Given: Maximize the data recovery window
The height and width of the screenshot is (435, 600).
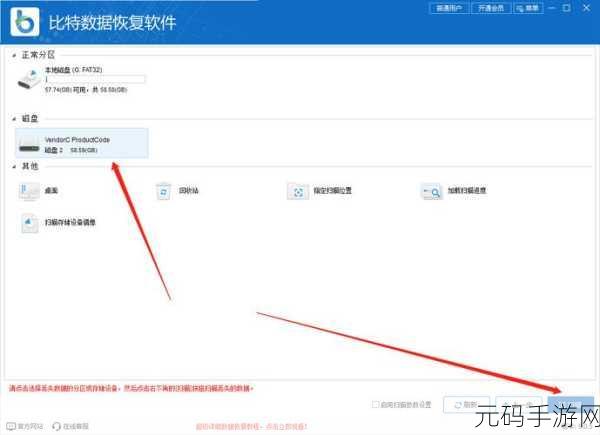Looking at the screenshot, I should pyautogui.click(x=567, y=8).
